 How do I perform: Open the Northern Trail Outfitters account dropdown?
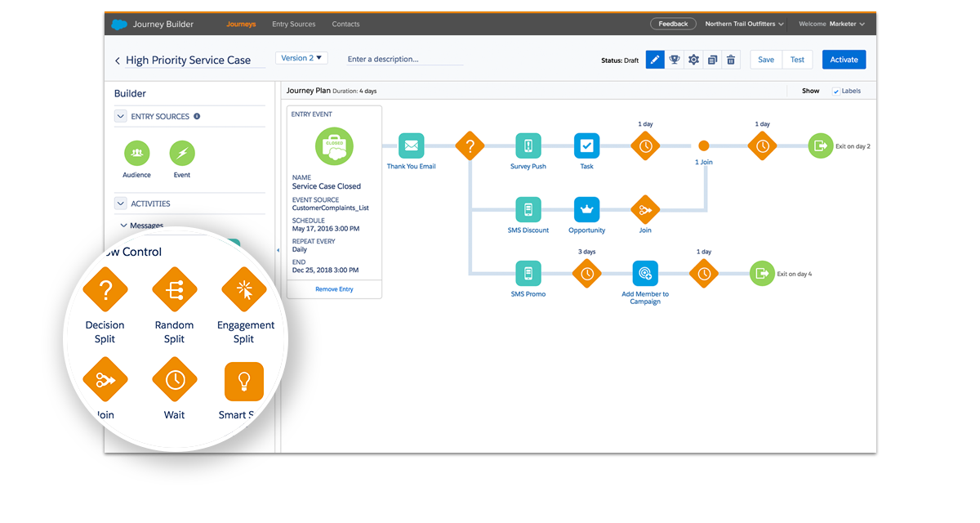click(x=744, y=25)
